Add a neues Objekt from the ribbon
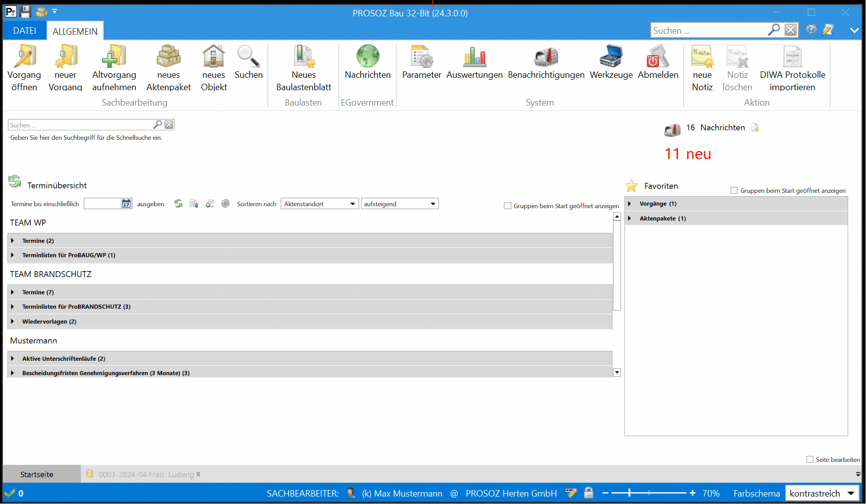 click(x=214, y=68)
